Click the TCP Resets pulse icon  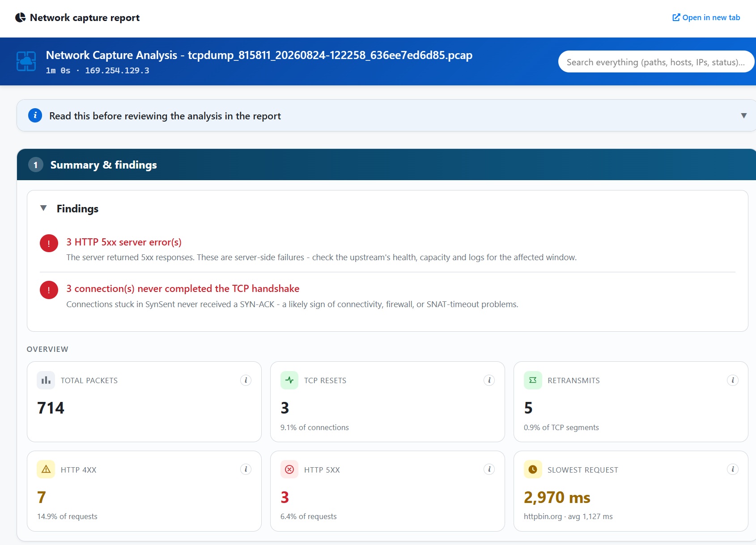pyautogui.click(x=289, y=380)
